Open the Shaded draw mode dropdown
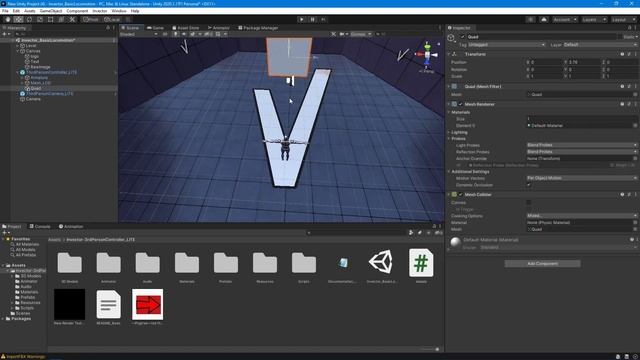This screenshot has height=360, width=640. pos(138,34)
